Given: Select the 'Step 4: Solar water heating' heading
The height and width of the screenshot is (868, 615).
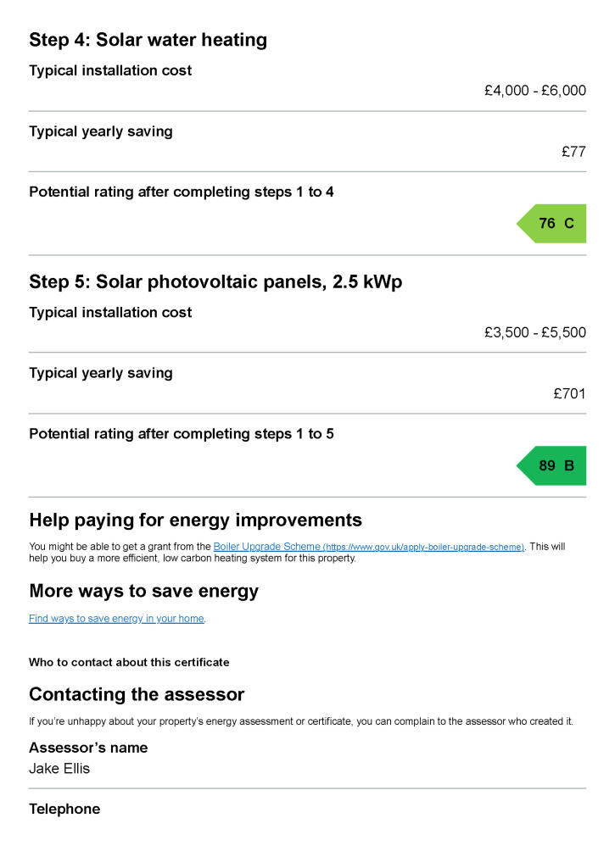Looking at the screenshot, I should pos(148,40).
